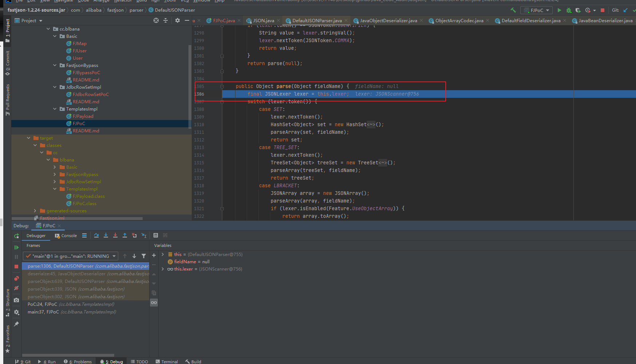Select next frame with the down arrow
Image resolution: width=636 pixels, height=364 pixels.
click(134, 256)
